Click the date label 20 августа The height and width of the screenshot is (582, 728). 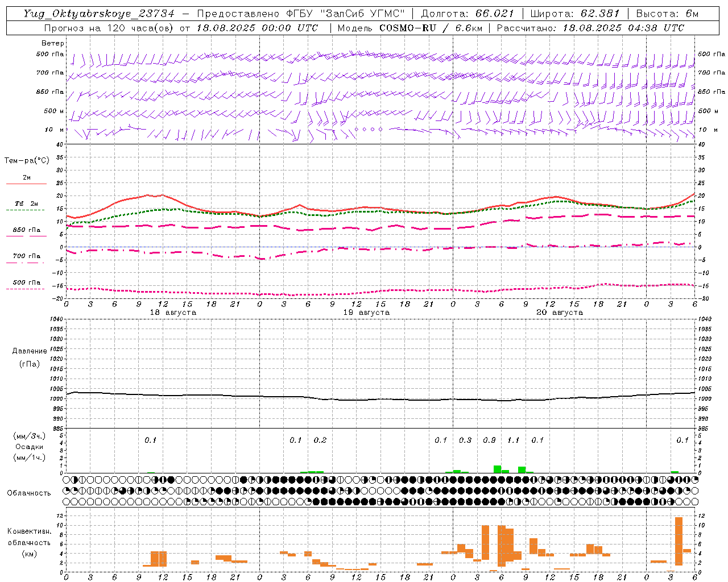coord(560,313)
